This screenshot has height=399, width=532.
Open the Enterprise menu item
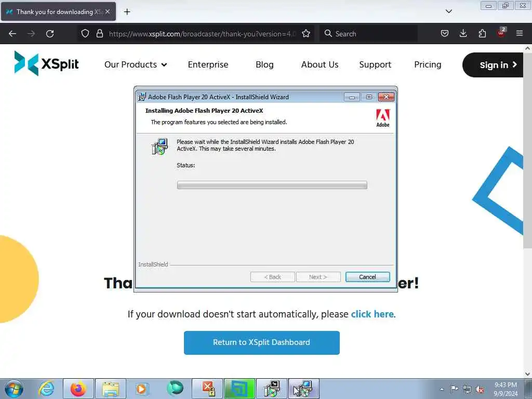click(x=208, y=64)
